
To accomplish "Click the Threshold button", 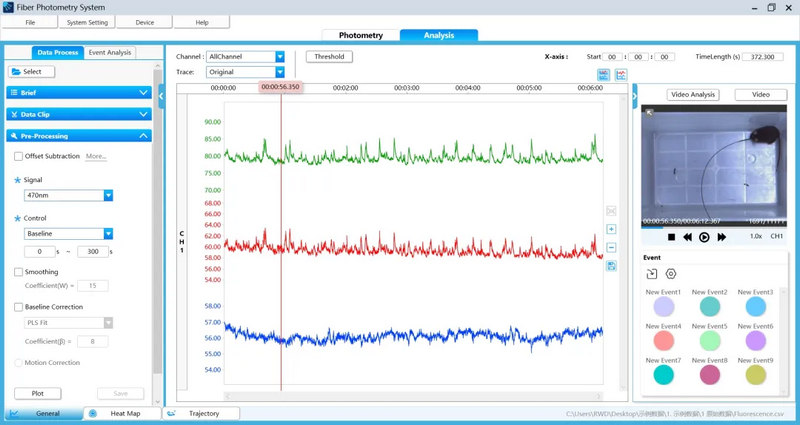I will (329, 57).
